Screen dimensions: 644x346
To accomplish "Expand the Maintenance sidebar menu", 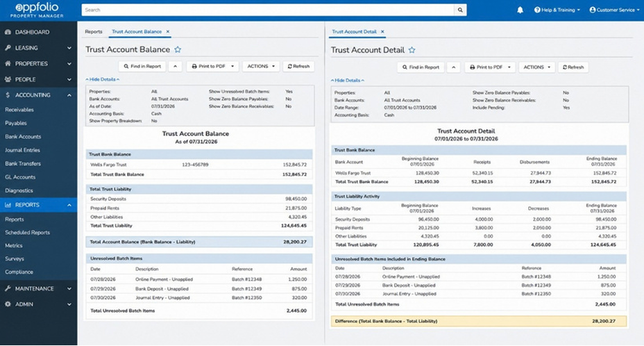I will (38, 288).
